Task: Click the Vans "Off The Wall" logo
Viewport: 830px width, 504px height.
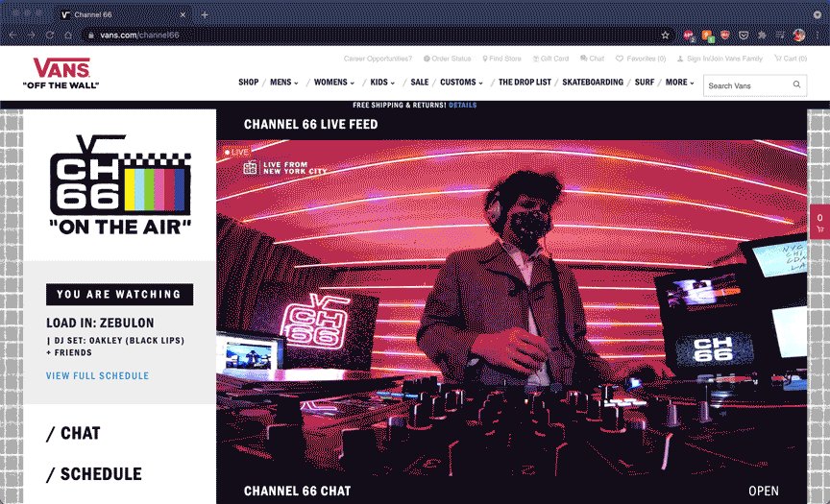Action: point(61,73)
